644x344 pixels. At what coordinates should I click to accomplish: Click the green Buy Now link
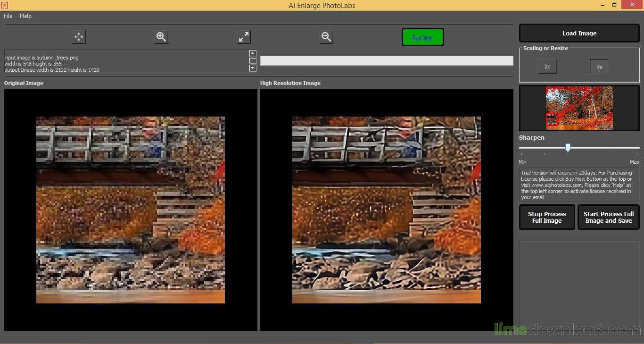click(422, 37)
